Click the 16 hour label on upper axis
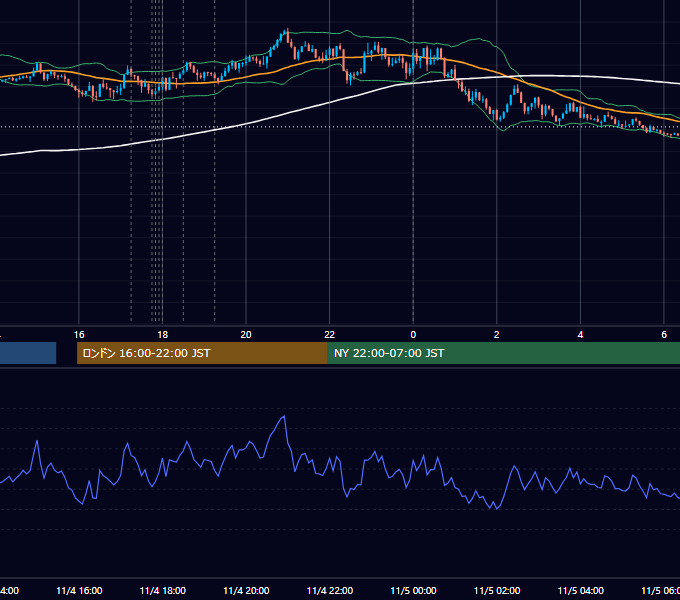Image resolution: width=680 pixels, height=600 pixels. [79, 335]
